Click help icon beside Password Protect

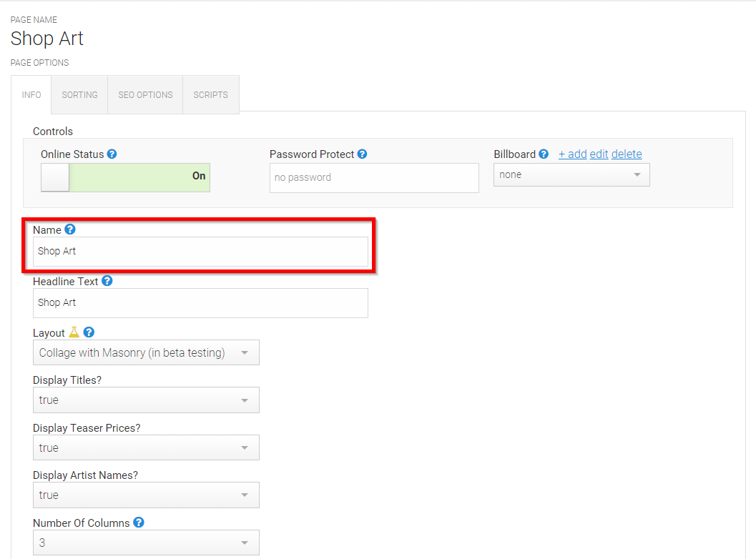coord(362,154)
